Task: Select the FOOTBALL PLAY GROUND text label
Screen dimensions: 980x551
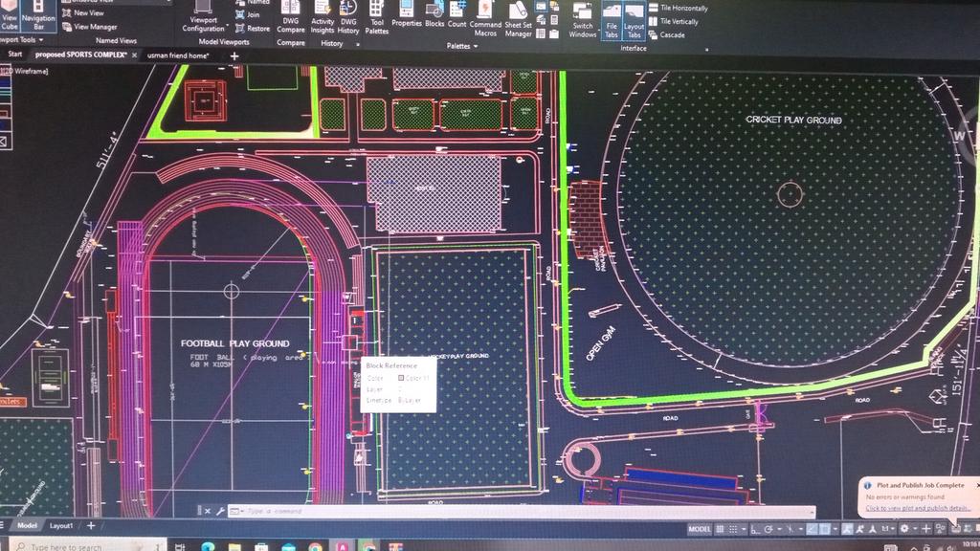Action: pyautogui.click(x=235, y=343)
